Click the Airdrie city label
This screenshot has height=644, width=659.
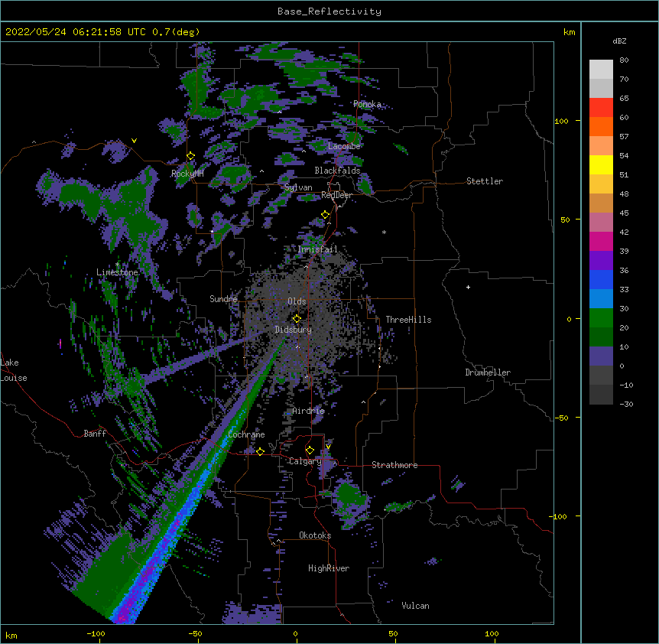click(x=309, y=411)
